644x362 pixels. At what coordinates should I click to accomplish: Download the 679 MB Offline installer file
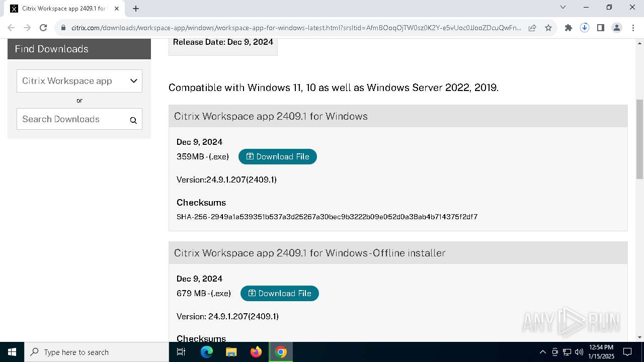(280, 294)
